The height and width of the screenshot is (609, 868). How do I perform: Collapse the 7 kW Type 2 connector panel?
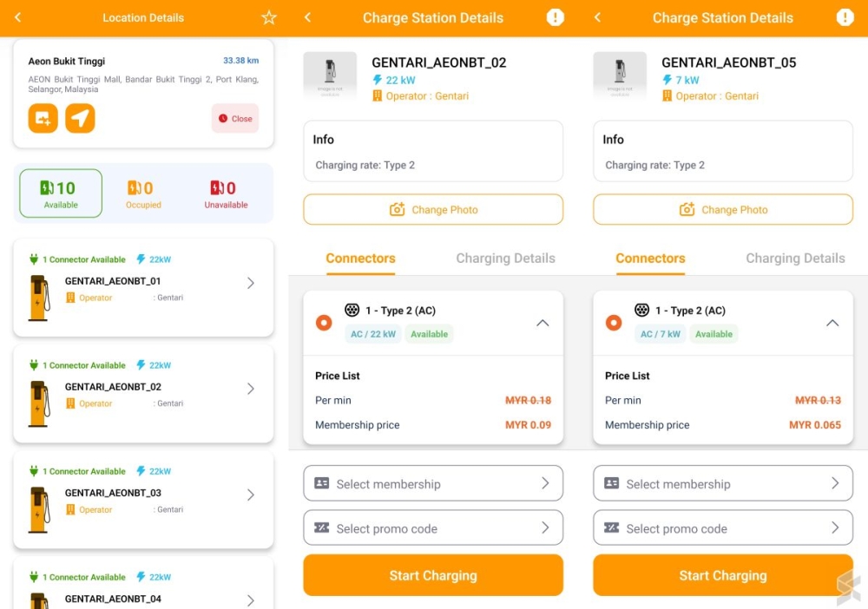click(x=832, y=323)
